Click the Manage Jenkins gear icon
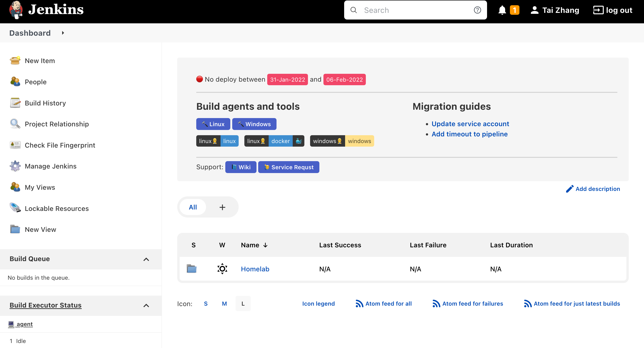Viewport: 644px width, 348px height. pyautogui.click(x=15, y=166)
